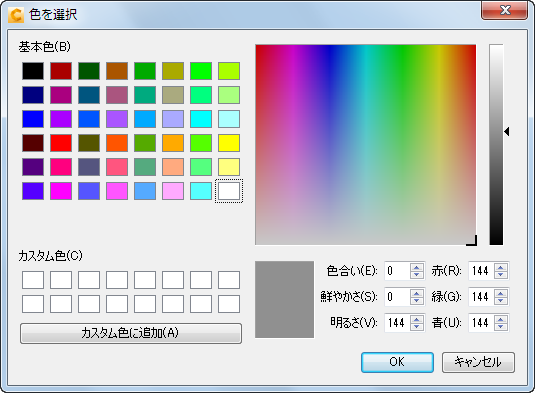Screen dimensions: 535x393
Task: Increase 明るさ(V) with up arrow
Action: (417, 319)
